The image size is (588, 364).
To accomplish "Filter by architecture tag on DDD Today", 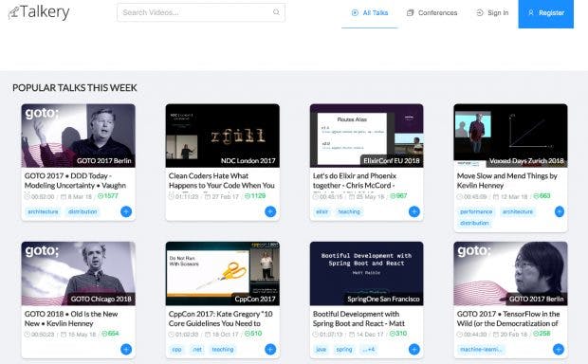I will pyautogui.click(x=43, y=211).
